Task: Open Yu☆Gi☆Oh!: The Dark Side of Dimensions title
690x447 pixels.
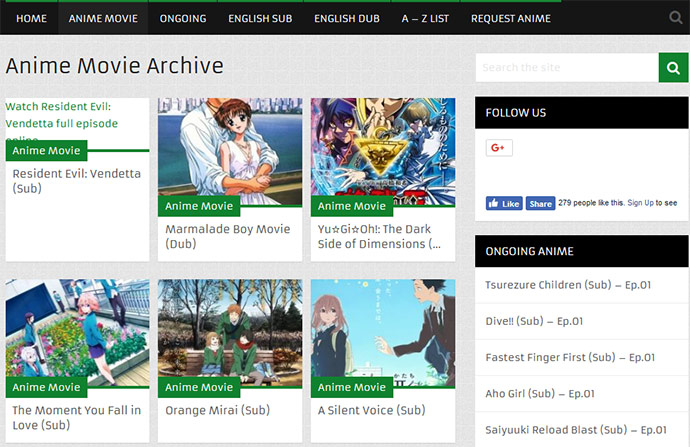Action: [x=379, y=236]
